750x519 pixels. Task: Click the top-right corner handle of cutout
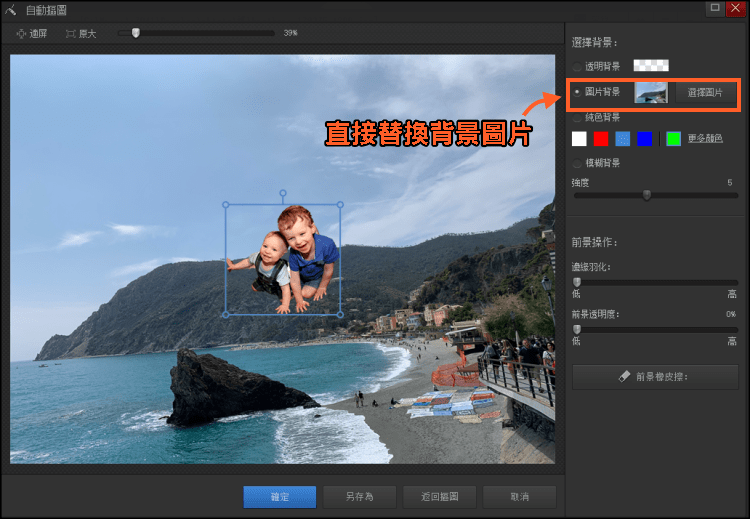340,205
